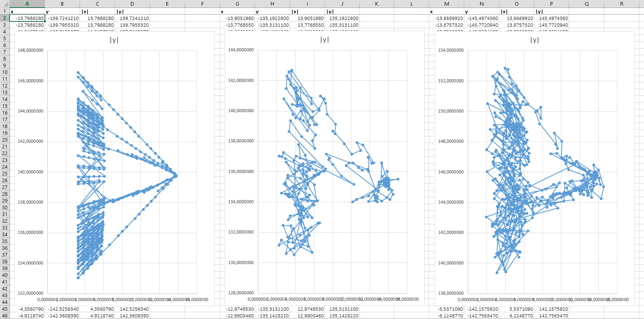Image resolution: width=644 pixels, height=319 pixels.
Task: Select row 1 header
Action: [x=4, y=11]
